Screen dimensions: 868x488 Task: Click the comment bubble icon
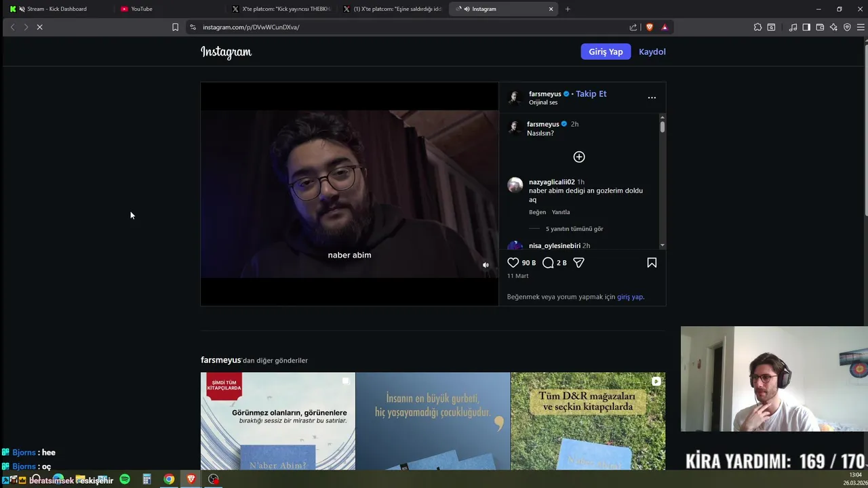[548, 262]
